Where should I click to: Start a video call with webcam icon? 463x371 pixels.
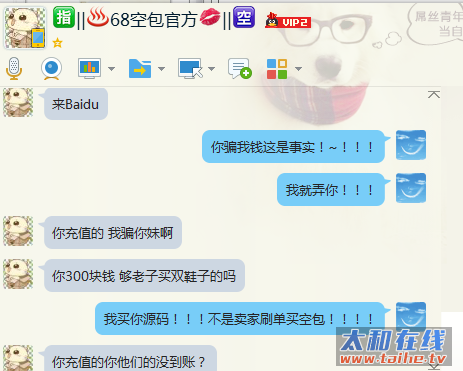pos(51,69)
